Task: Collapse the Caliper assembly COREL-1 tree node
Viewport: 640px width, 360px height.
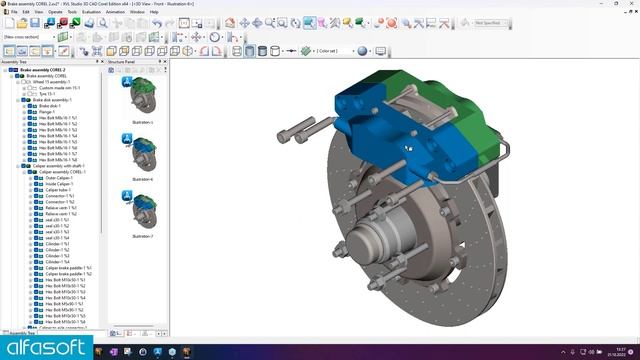Action: pyautogui.click(x=24, y=172)
